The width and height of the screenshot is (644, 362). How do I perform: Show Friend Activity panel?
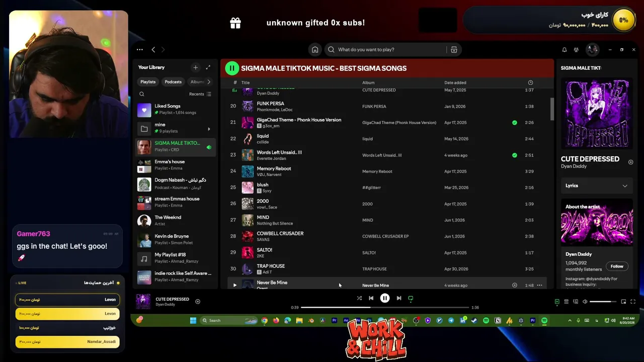point(576,50)
